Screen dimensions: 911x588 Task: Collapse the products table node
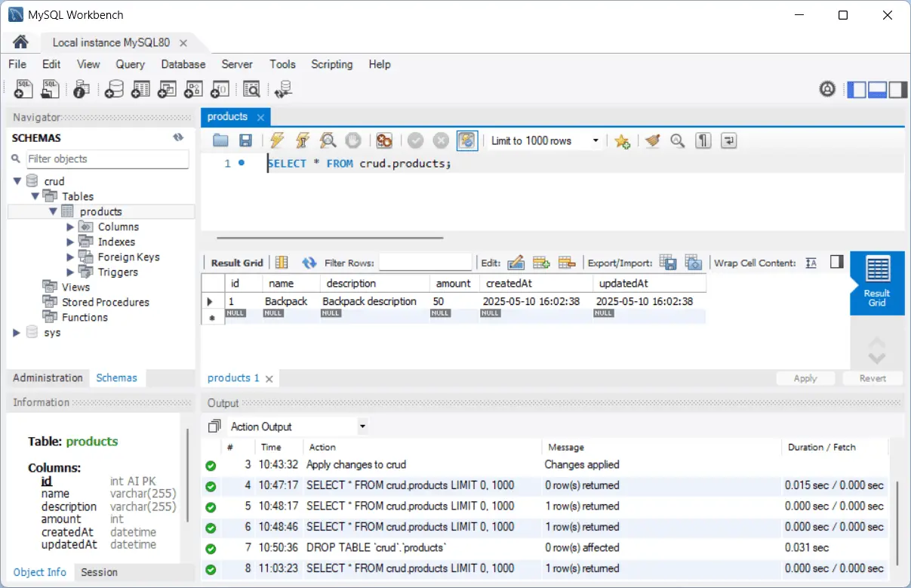[53, 211]
